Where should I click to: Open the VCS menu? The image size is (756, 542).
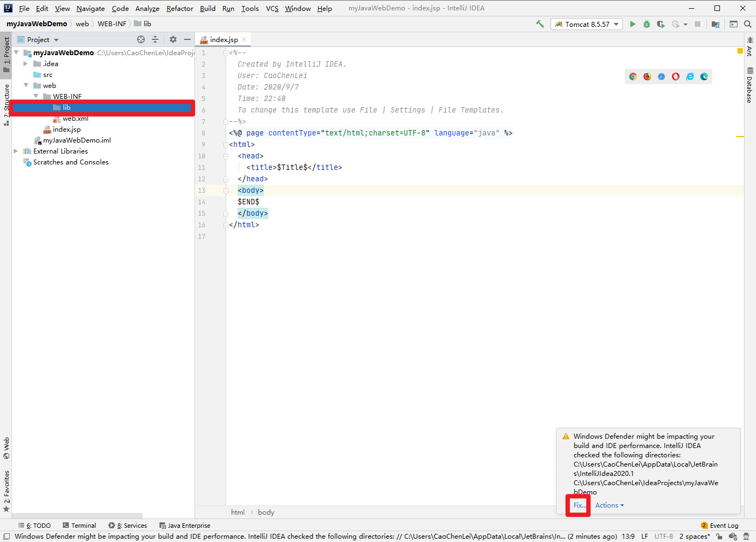(x=272, y=8)
